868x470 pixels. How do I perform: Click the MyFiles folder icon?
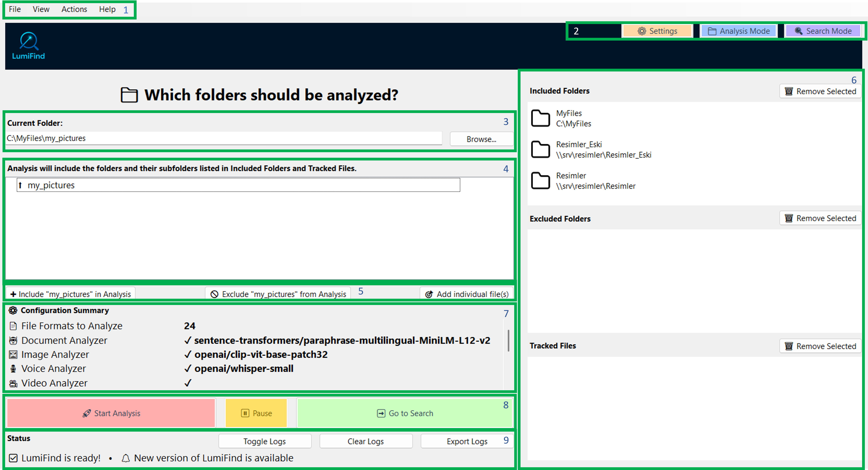point(540,118)
